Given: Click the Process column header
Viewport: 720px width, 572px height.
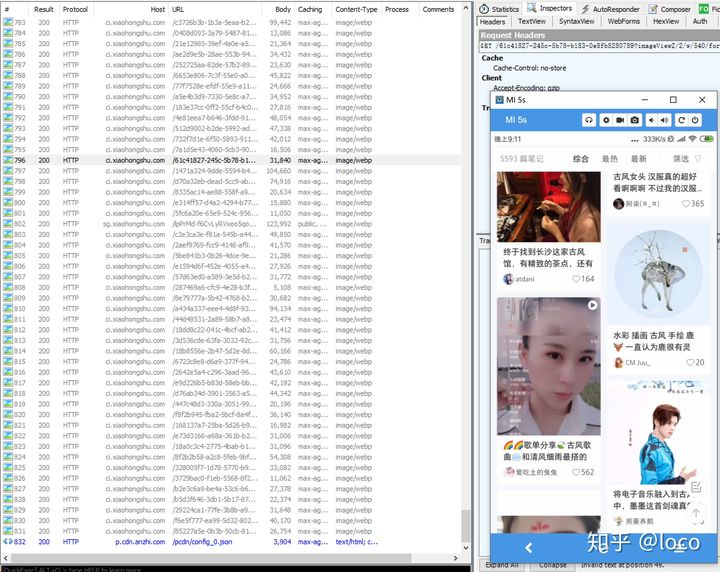Looking at the screenshot, I should [x=399, y=9].
